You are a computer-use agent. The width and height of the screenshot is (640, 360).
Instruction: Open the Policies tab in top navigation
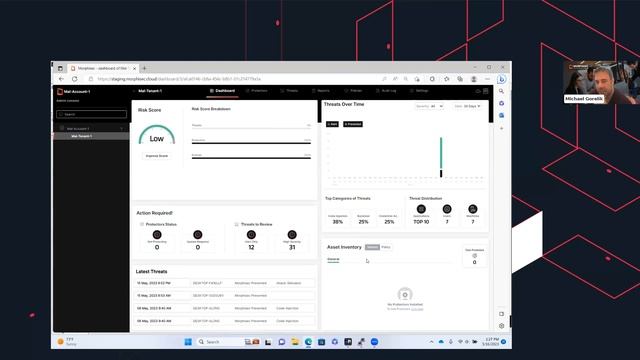pos(353,91)
